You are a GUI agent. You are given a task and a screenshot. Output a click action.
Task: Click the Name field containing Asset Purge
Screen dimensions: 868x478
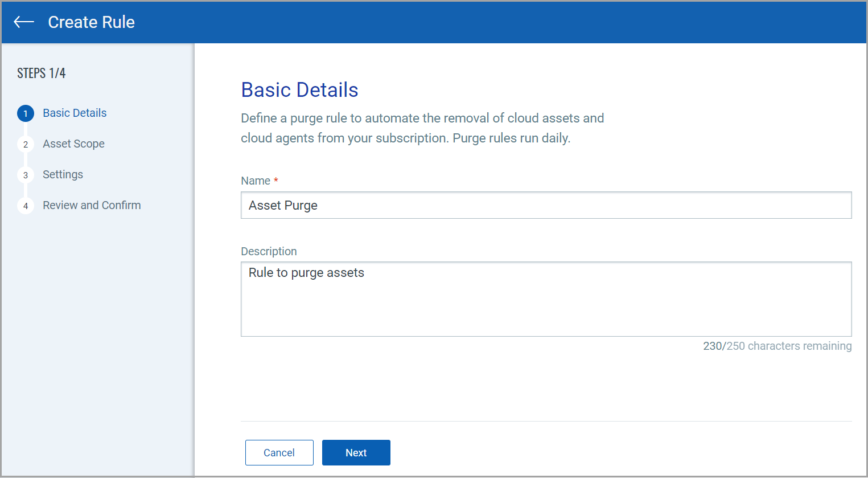click(x=546, y=205)
